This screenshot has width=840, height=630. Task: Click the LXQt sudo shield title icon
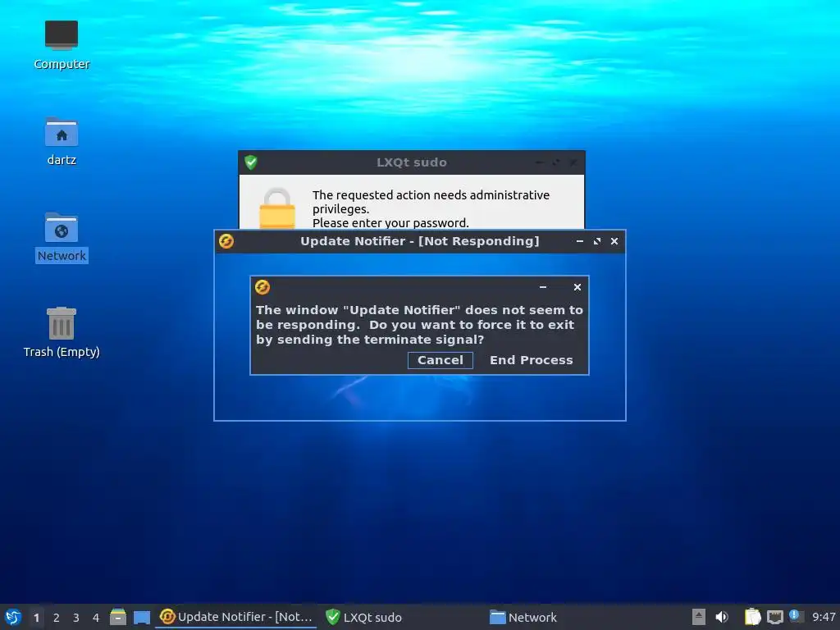click(251, 162)
